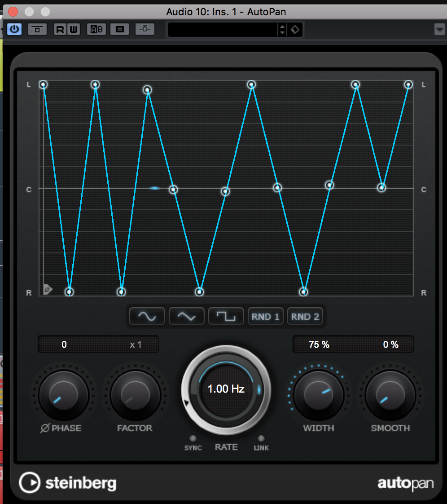Toggle the Link LED button
The image size is (447, 504).
261,438
